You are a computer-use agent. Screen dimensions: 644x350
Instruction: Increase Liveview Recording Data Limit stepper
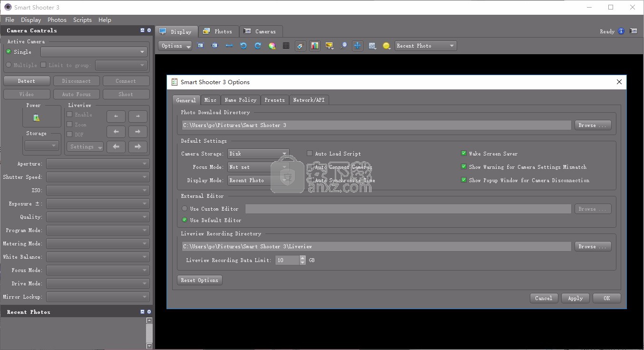point(302,258)
